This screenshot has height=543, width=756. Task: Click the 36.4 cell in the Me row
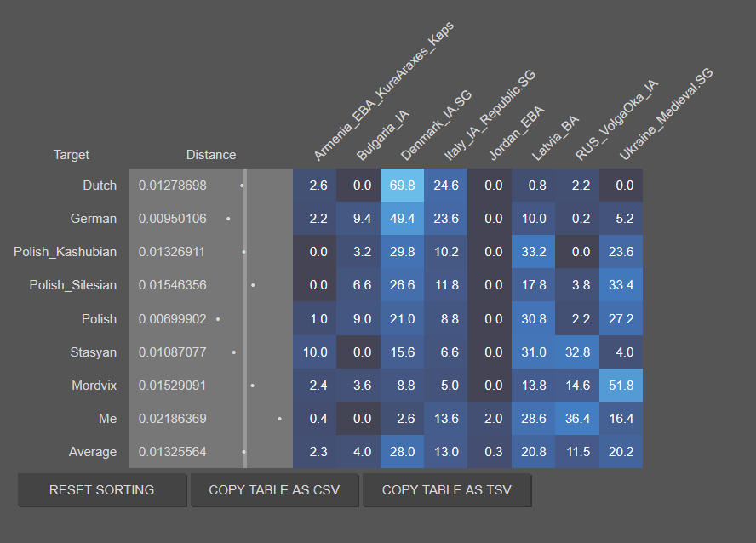point(577,419)
